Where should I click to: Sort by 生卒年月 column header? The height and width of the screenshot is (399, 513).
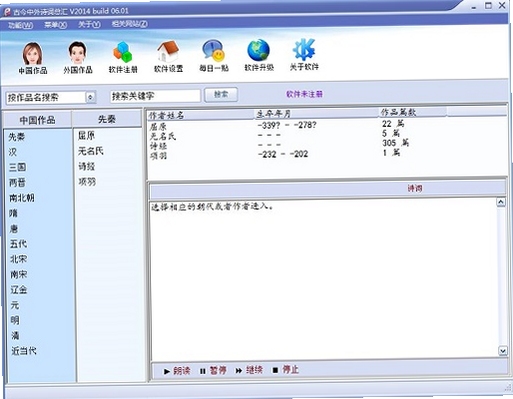click(317, 114)
